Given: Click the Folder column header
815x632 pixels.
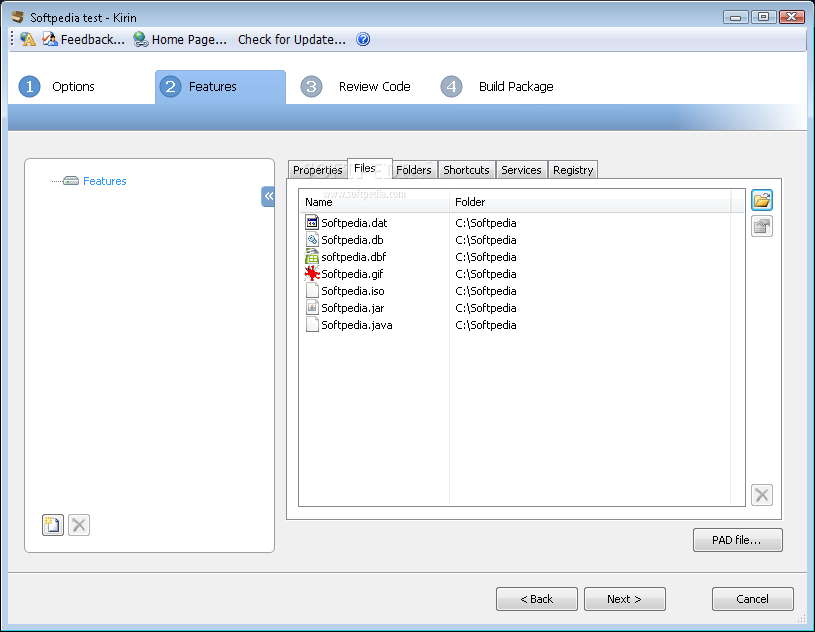Looking at the screenshot, I should point(590,202).
